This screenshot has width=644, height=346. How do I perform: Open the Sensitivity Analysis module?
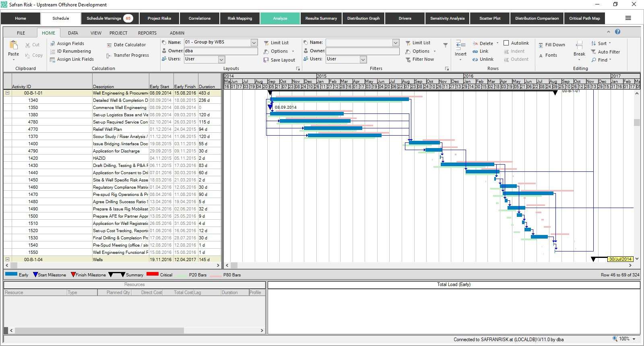click(x=447, y=19)
